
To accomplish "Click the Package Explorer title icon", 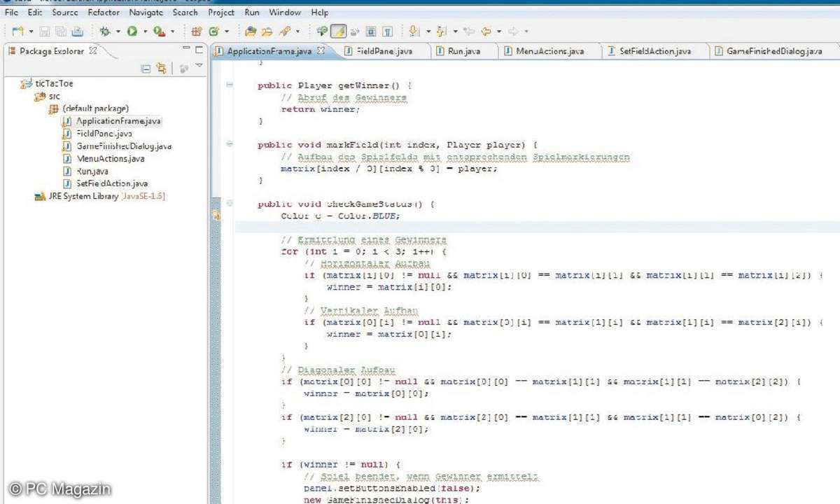I will [12, 51].
